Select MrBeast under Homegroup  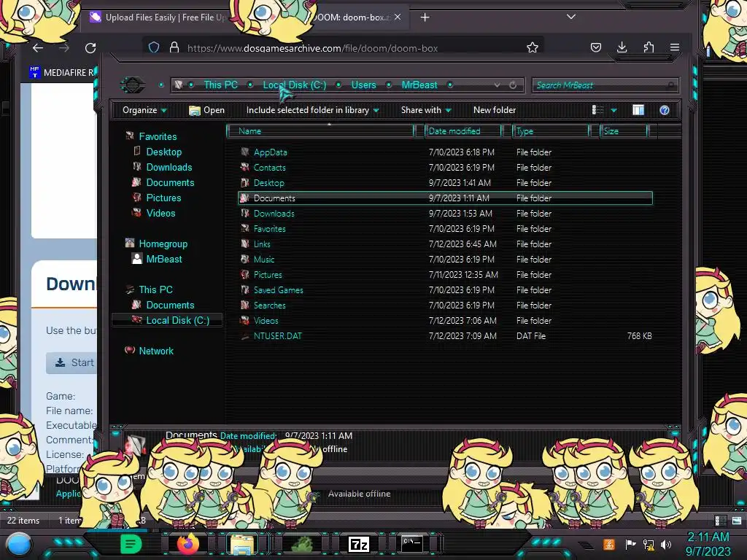[164, 259]
